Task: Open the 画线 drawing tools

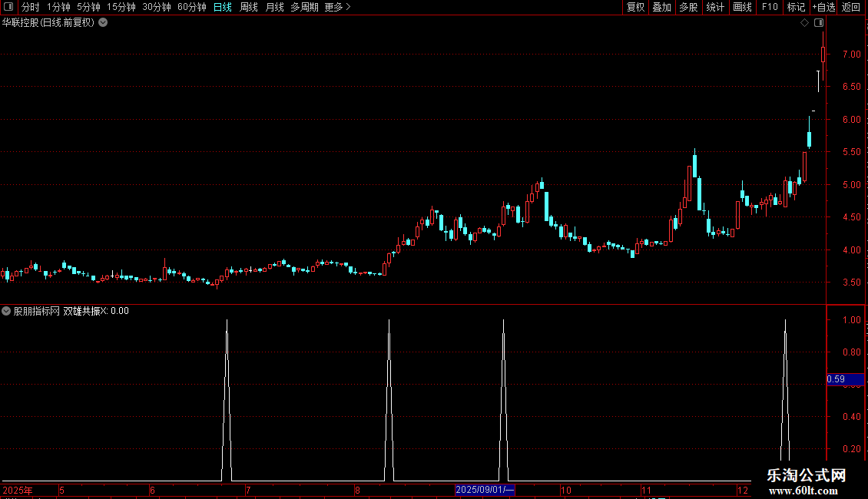Action: 742,7
